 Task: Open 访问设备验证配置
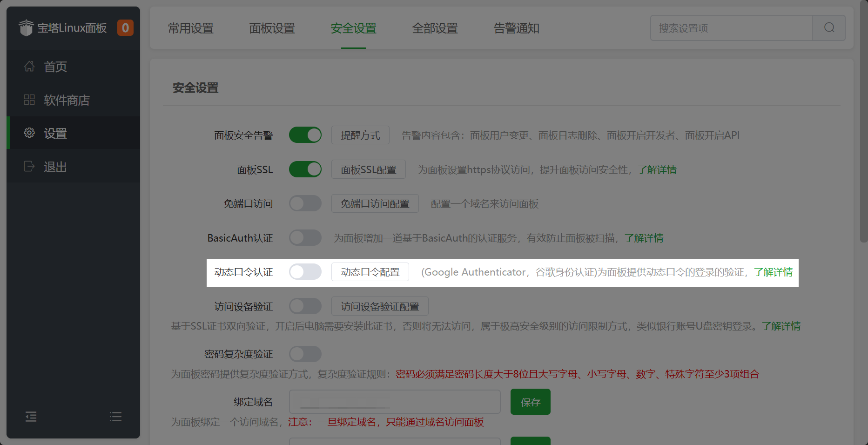[x=380, y=306]
